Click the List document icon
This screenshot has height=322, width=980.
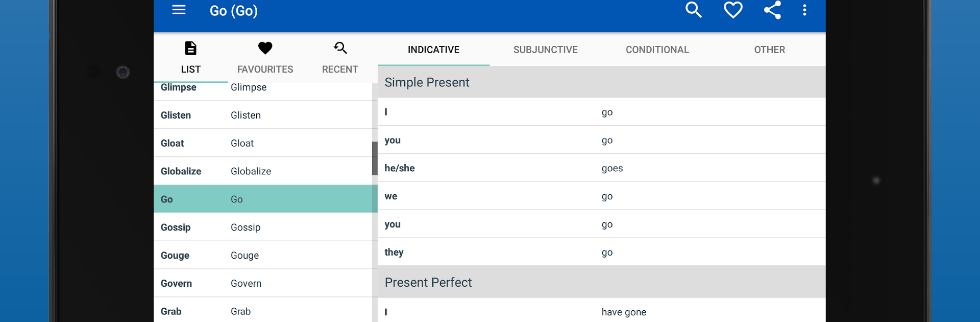point(190,49)
